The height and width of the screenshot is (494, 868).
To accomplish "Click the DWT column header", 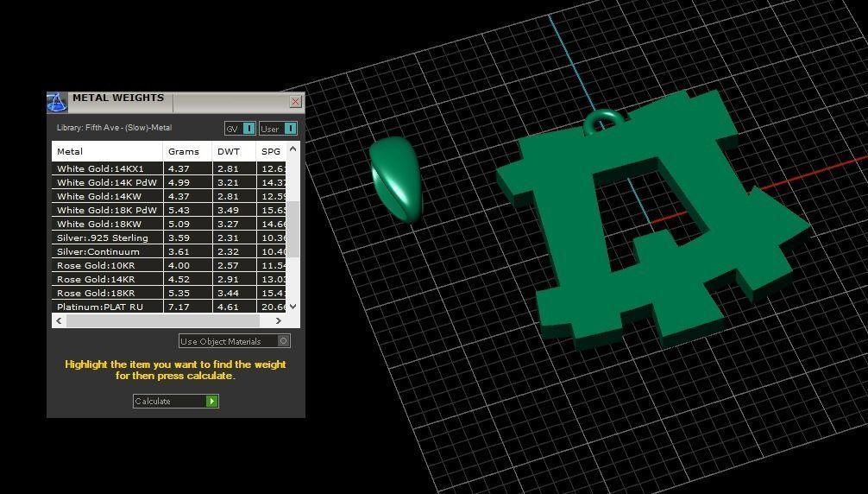I will click(x=234, y=151).
